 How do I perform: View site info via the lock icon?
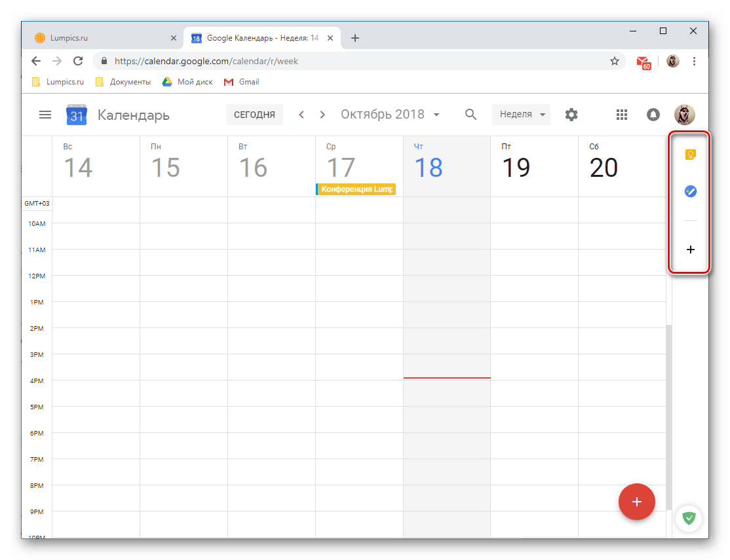[104, 61]
